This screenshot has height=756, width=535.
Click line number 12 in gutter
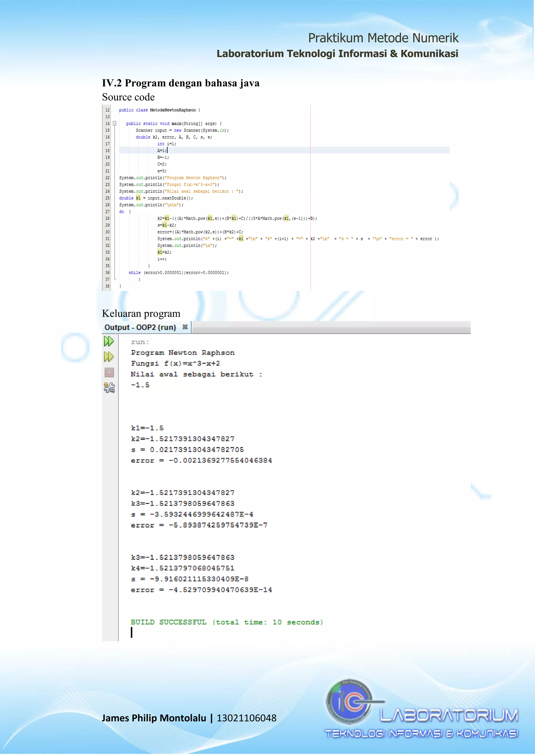(107, 110)
